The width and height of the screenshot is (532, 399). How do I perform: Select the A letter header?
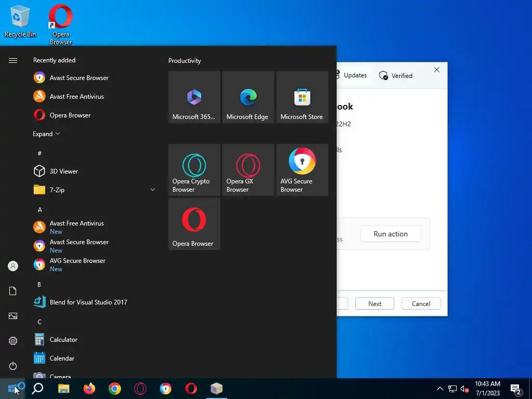click(39, 210)
